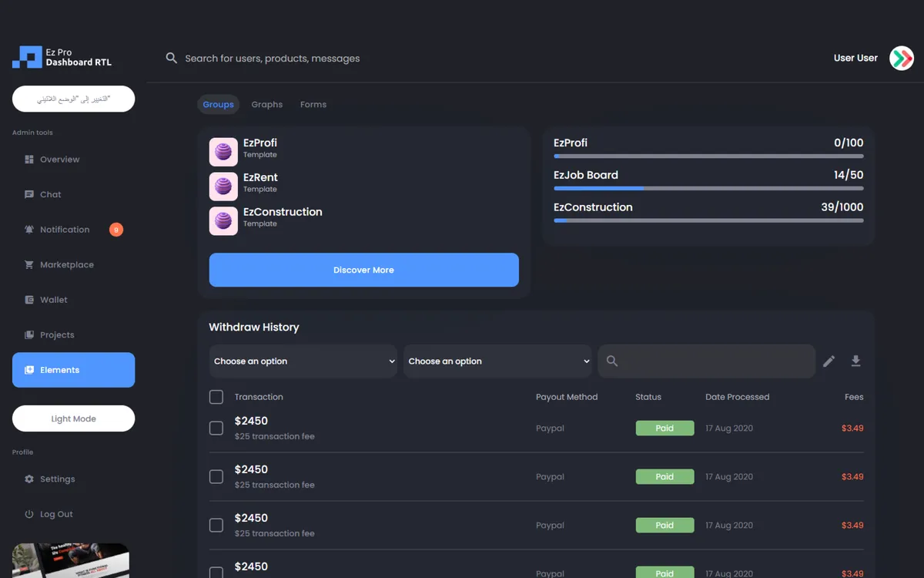
Task: Click the promo thumbnail at sidebar bottom
Action: coord(71,561)
